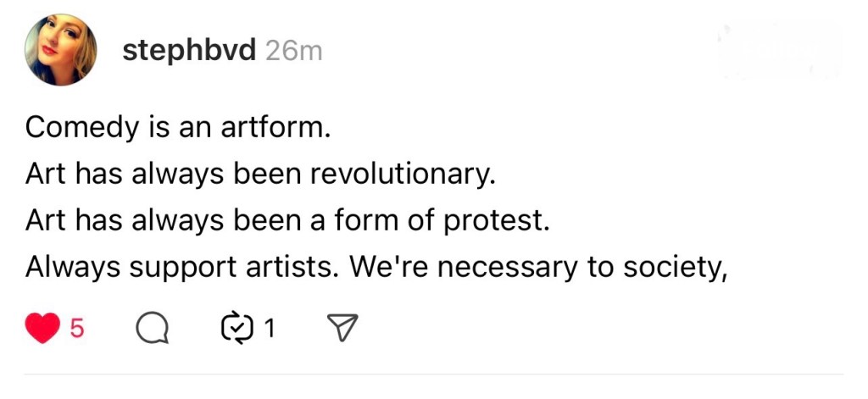View reposts by clicking the count 1
Image resolution: width=868 pixels, height=399 pixels.
269,329
